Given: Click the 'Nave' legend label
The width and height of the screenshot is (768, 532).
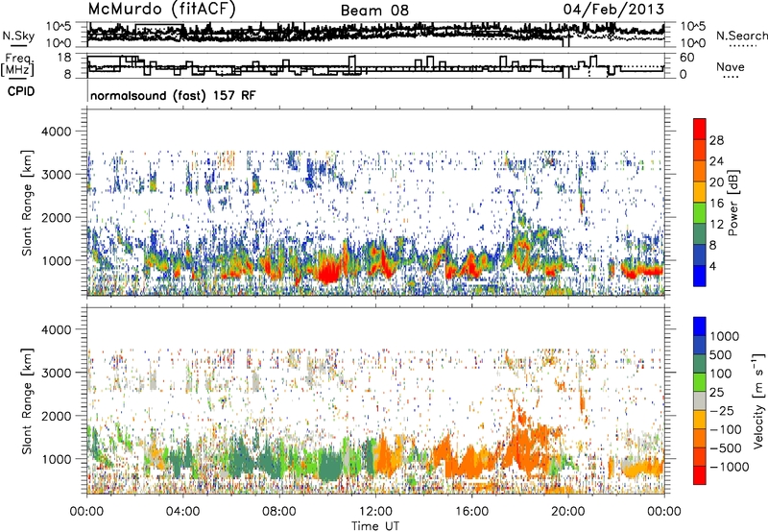Looking at the screenshot, I should [731, 66].
